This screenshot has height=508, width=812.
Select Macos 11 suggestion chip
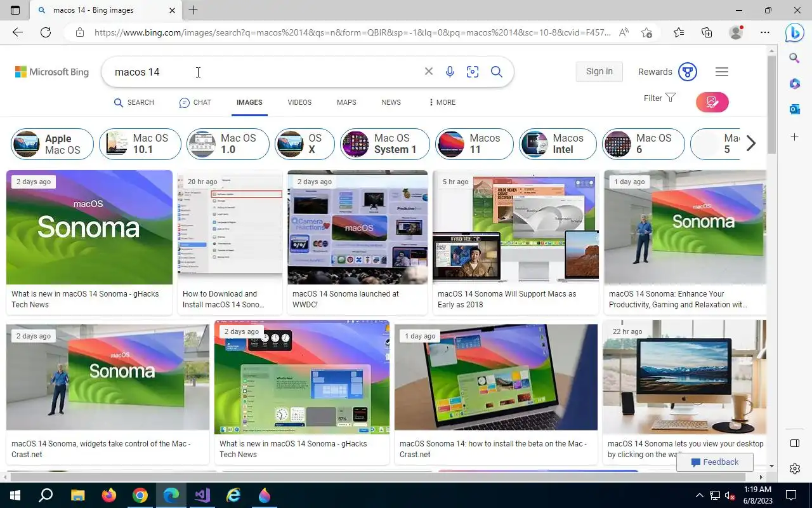[475, 144]
